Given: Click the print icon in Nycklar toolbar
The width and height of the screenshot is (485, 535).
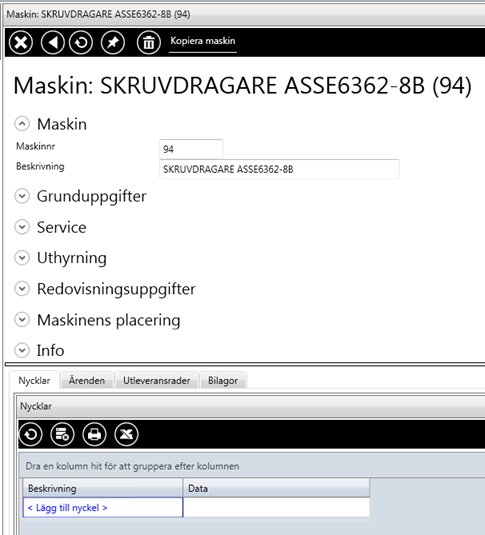Looking at the screenshot, I should [x=95, y=434].
